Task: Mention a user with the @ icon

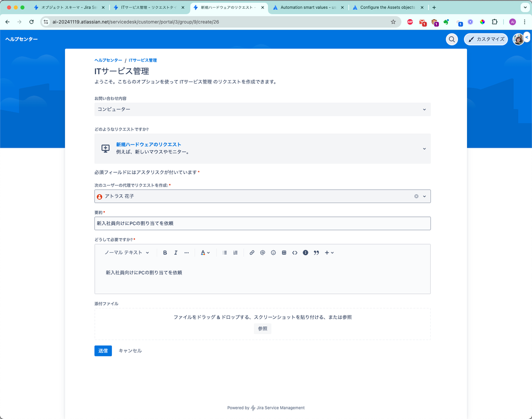Action: pyautogui.click(x=263, y=253)
